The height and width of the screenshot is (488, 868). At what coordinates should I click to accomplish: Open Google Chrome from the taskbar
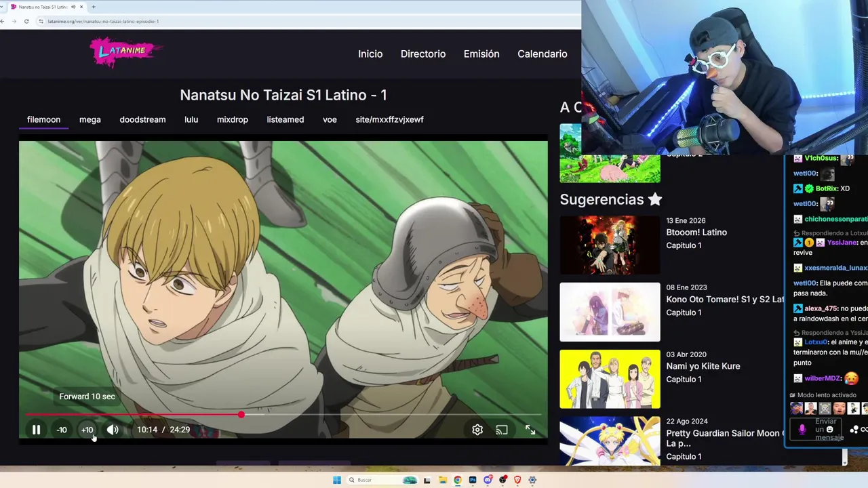point(458,480)
